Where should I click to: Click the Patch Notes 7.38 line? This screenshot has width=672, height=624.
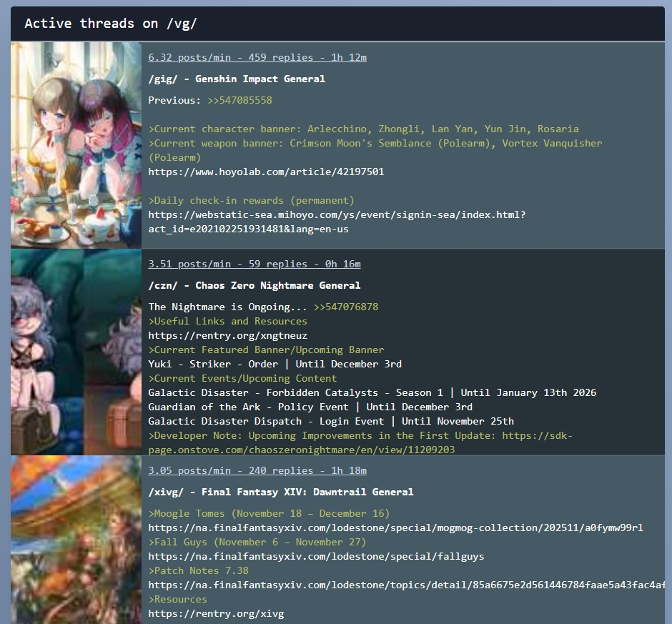pos(199,571)
